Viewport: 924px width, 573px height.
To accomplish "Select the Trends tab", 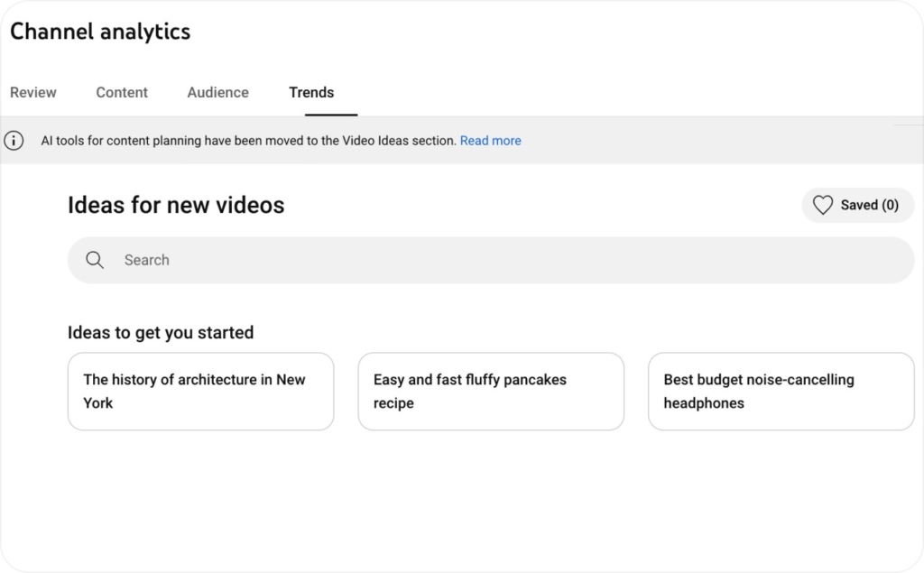I will pos(311,92).
